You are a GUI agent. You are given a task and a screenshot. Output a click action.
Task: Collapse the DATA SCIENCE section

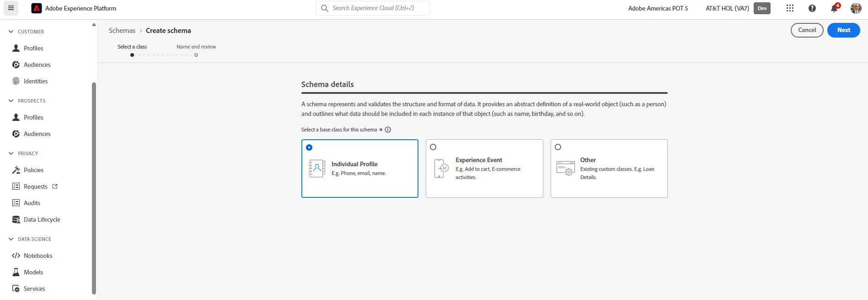coord(11,239)
